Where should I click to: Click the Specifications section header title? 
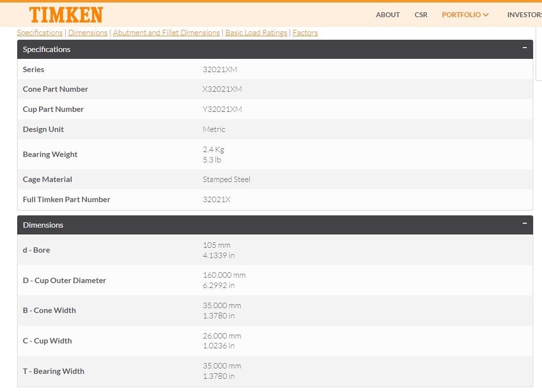coord(47,50)
